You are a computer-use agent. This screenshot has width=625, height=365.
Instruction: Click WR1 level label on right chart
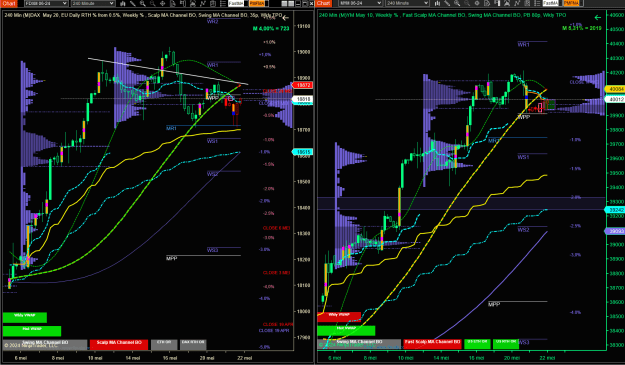pos(523,45)
